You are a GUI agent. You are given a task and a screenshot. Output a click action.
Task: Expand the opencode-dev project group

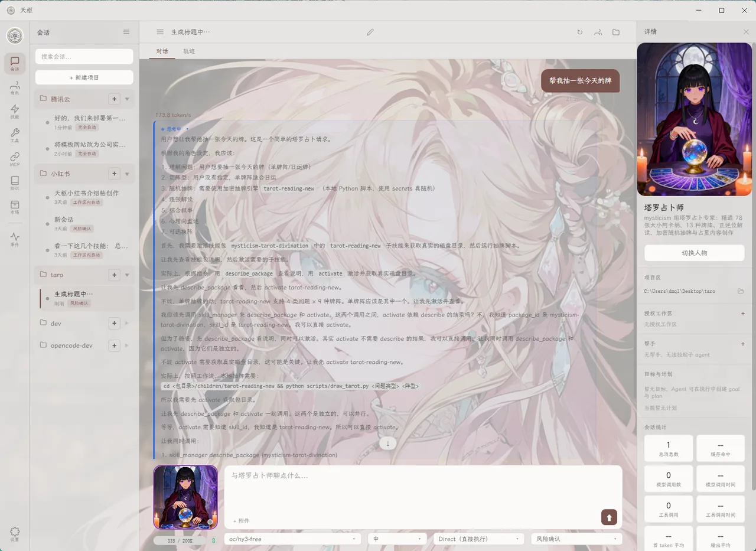coord(127,345)
